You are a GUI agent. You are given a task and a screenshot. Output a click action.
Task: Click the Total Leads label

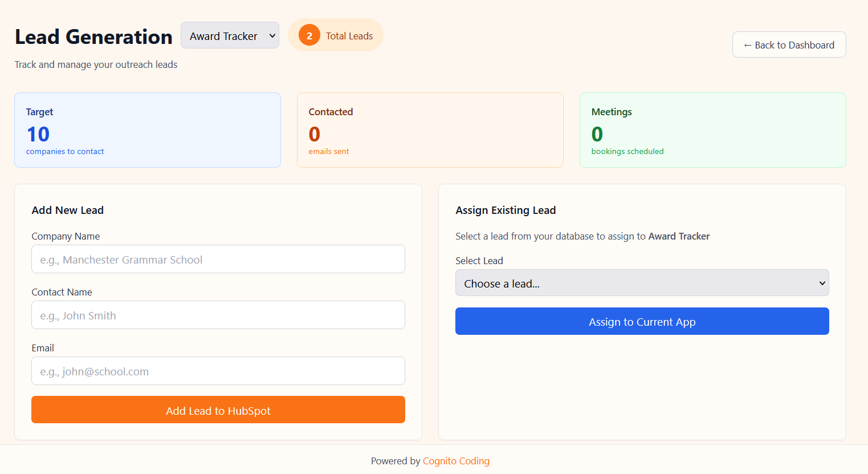pyautogui.click(x=349, y=36)
